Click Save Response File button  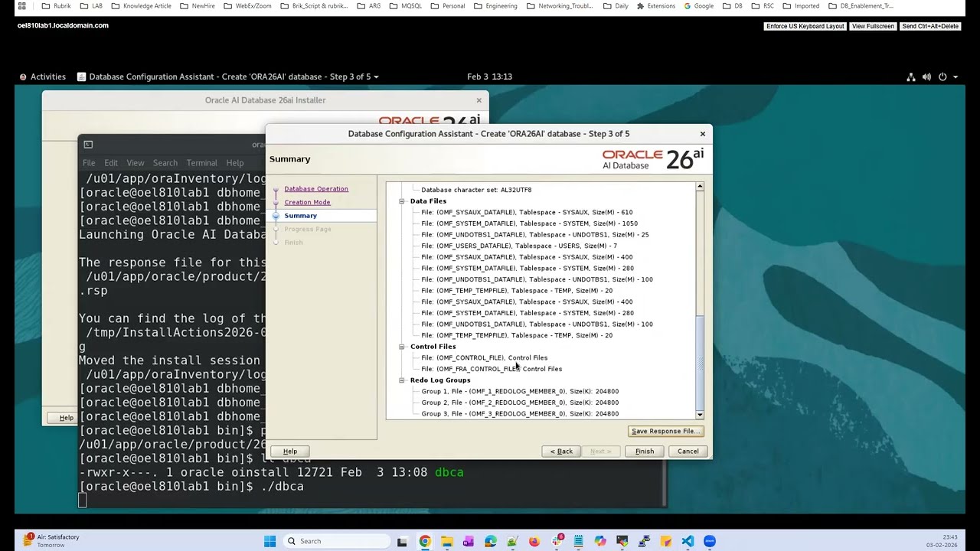(x=665, y=431)
